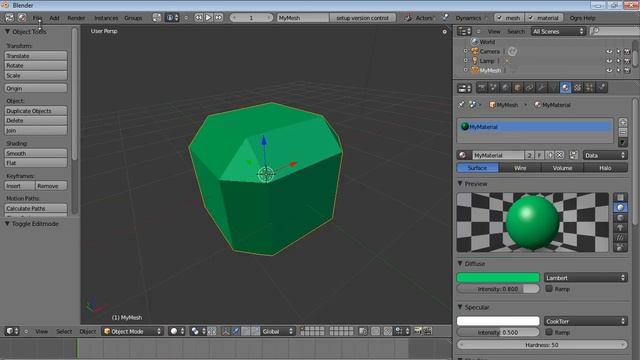Toggle Camera visibility eye icon
This screenshot has height=360, width=640.
pos(609,51)
